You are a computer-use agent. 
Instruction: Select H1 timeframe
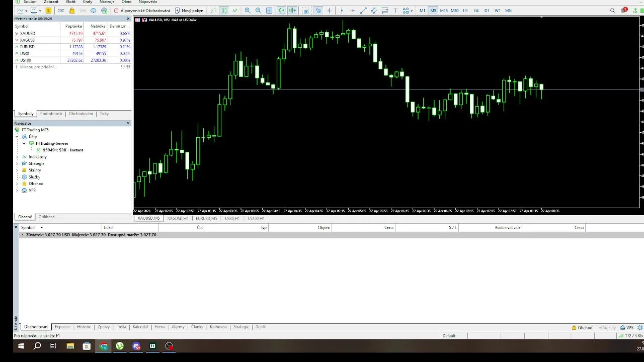(x=465, y=11)
